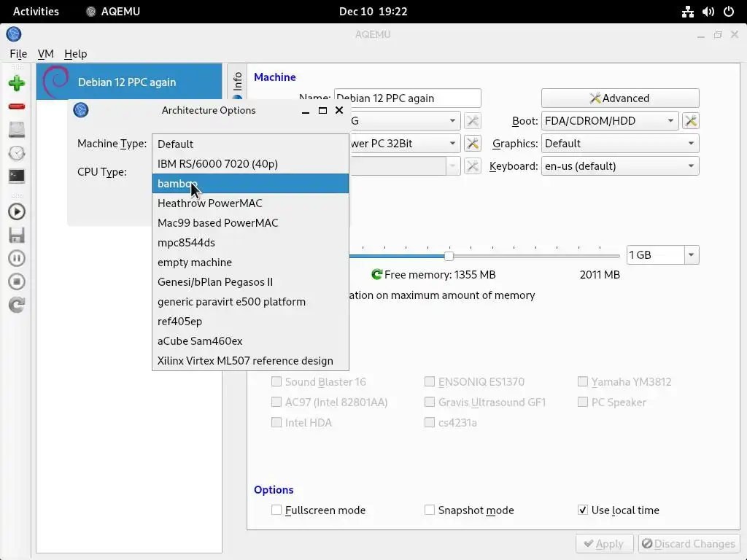Toggle the AC97 (Intel 82801AA) checkbox
The width and height of the screenshot is (747, 560).
(x=276, y=402)
